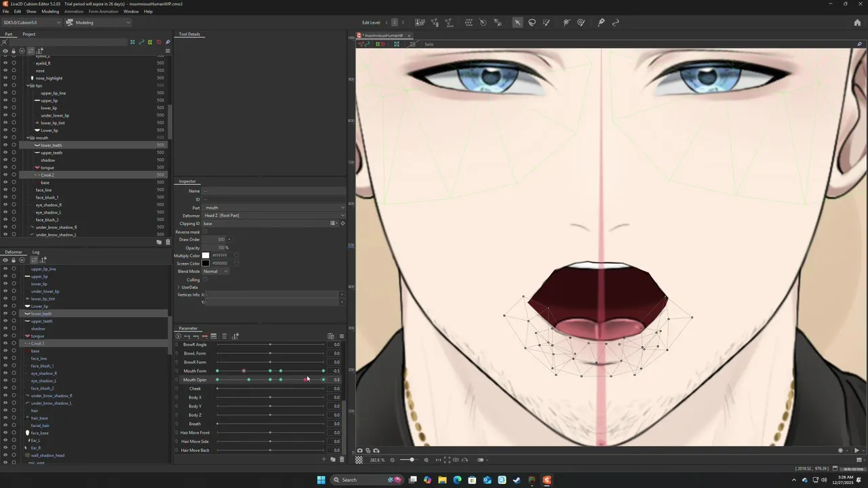Click the Automatic Mesh Generator icon
868x488 pixels.
pos(449,22)
